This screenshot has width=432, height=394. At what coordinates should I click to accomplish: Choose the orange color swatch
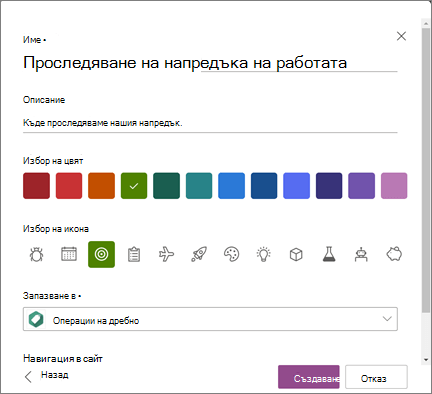coord(101,186)
